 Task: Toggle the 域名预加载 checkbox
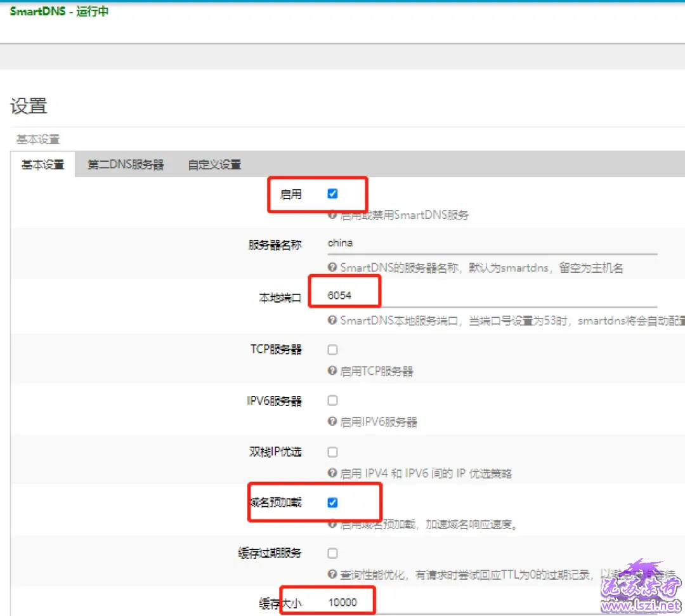click(332, 502)
